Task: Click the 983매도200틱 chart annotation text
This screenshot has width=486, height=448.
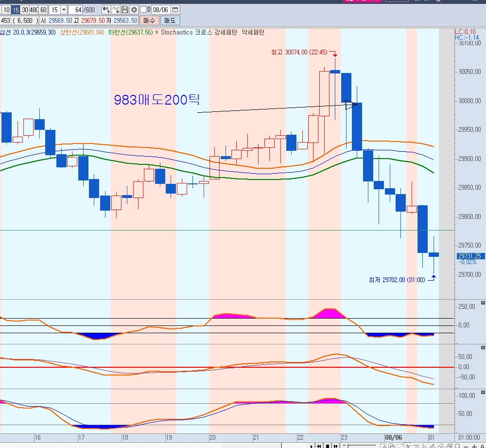Action: coord(156,100)
